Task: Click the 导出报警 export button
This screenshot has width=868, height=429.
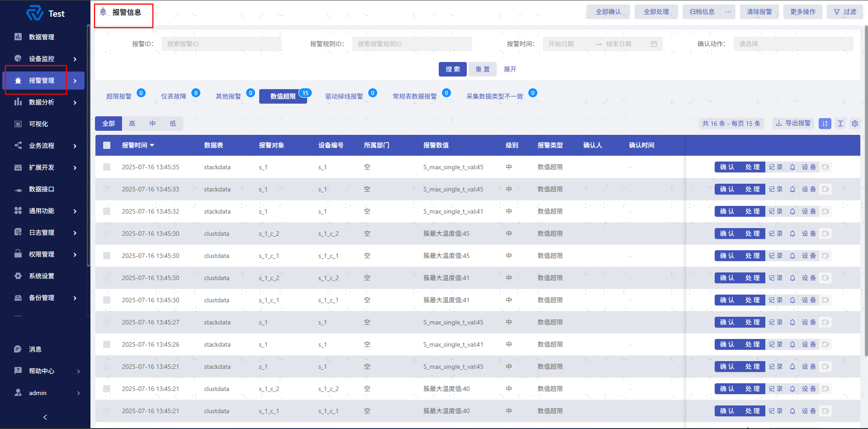Action: click(x=793, y=123)
